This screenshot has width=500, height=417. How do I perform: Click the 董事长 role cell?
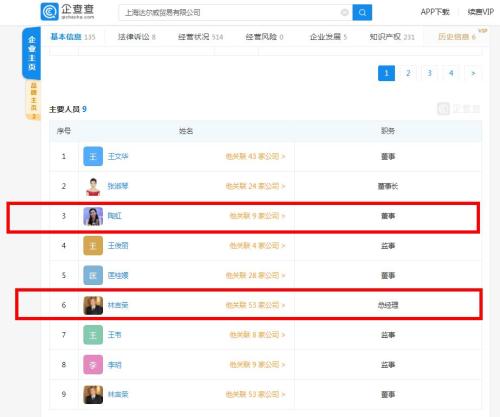(388, 186)
